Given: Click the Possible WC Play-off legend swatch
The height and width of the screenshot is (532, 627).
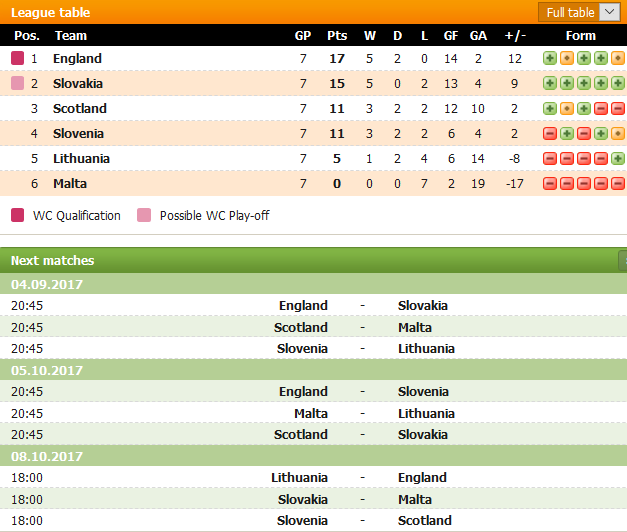Looking at the screenshot, I should click(144, 215).
